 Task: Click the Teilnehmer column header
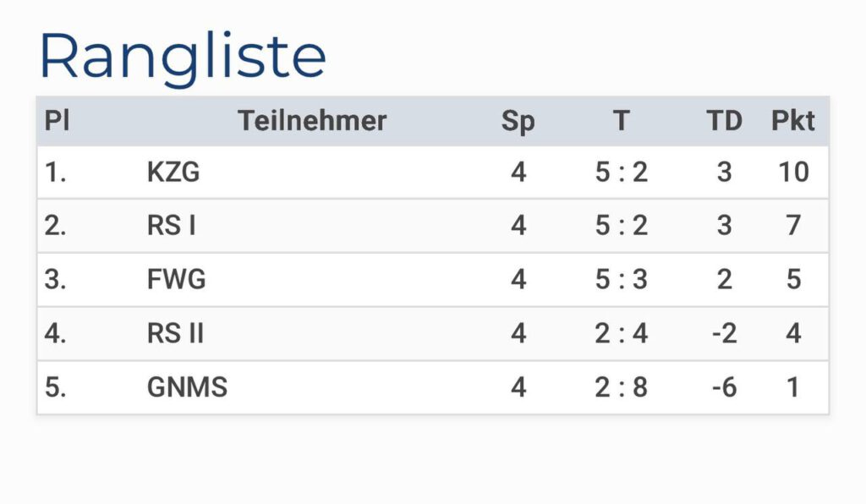pyautogui.click(x=311, y=121)
